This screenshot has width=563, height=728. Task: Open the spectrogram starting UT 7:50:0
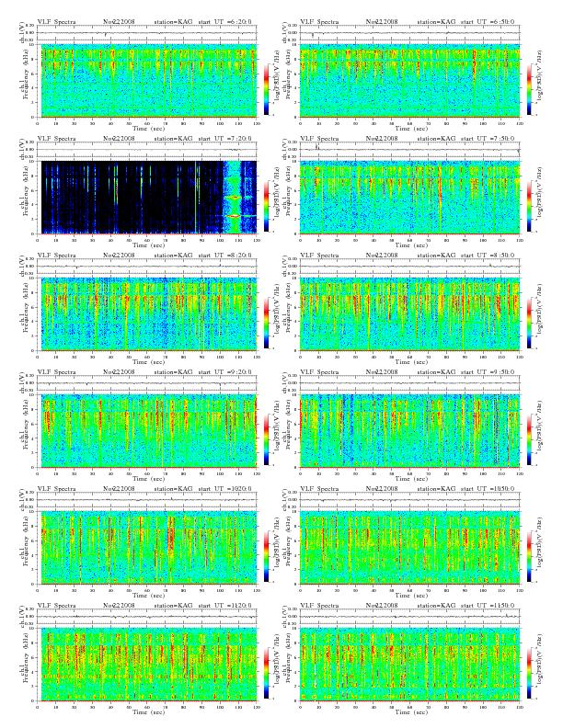(x=410, y=198)
